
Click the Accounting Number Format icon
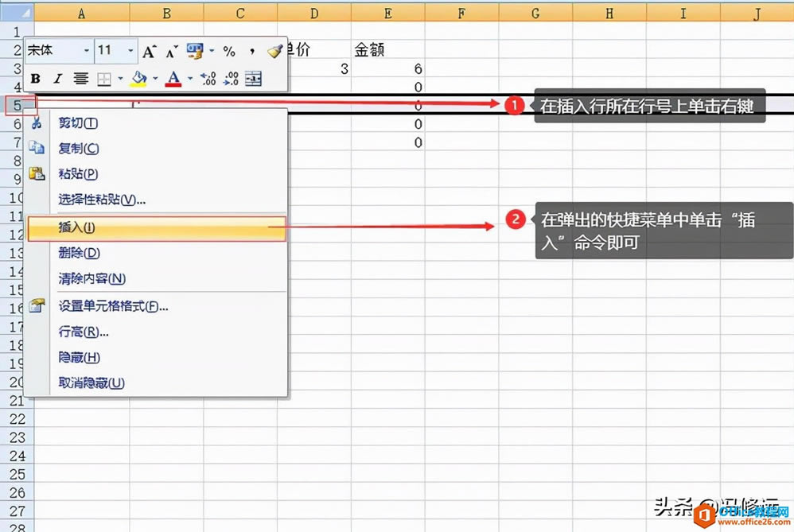[x=193, y=49]
